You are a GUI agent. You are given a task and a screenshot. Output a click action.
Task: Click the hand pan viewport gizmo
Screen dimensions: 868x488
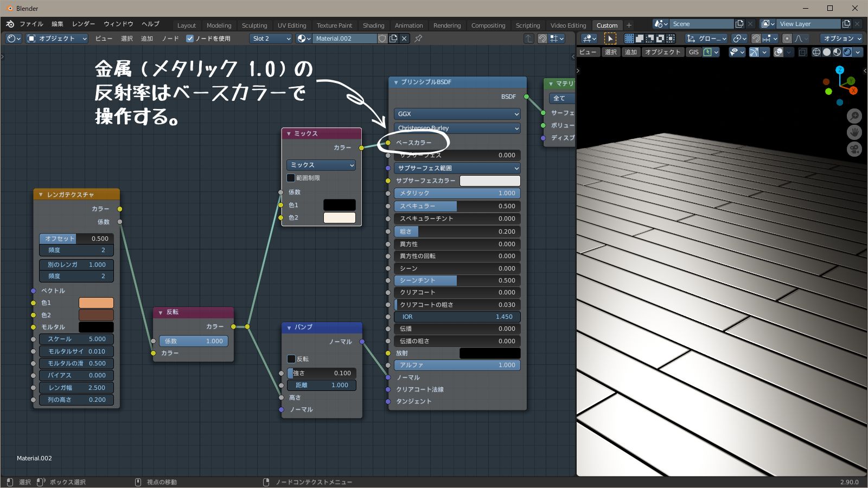[854, 132]
